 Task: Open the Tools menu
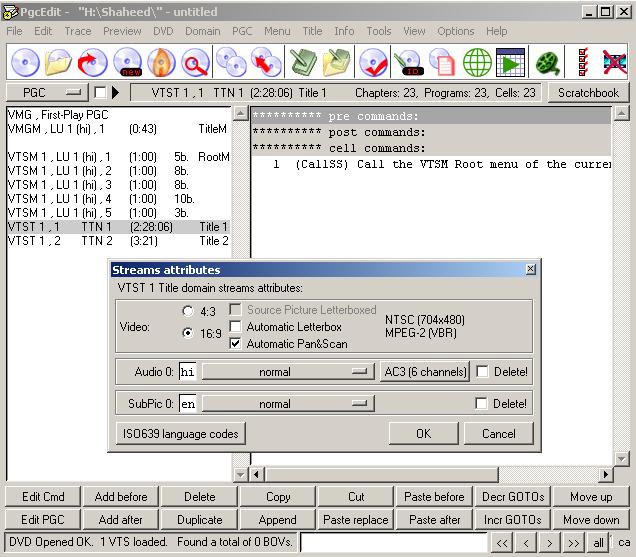pyautogui.click(x=379, y=31)
